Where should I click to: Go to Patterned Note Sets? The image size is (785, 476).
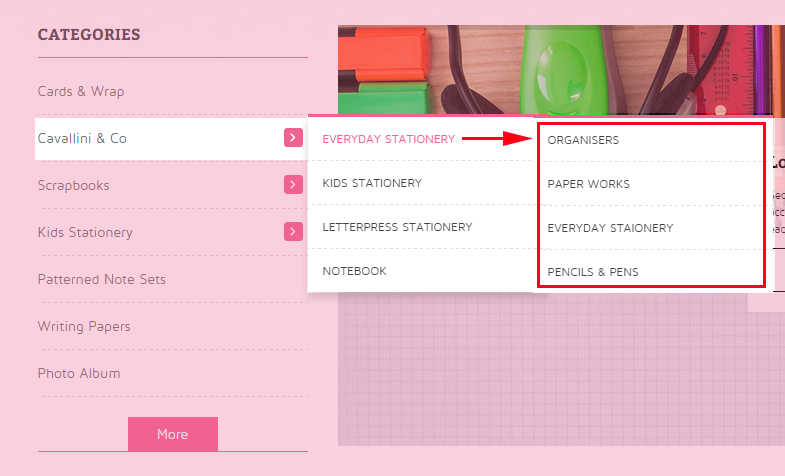point(102,279)
